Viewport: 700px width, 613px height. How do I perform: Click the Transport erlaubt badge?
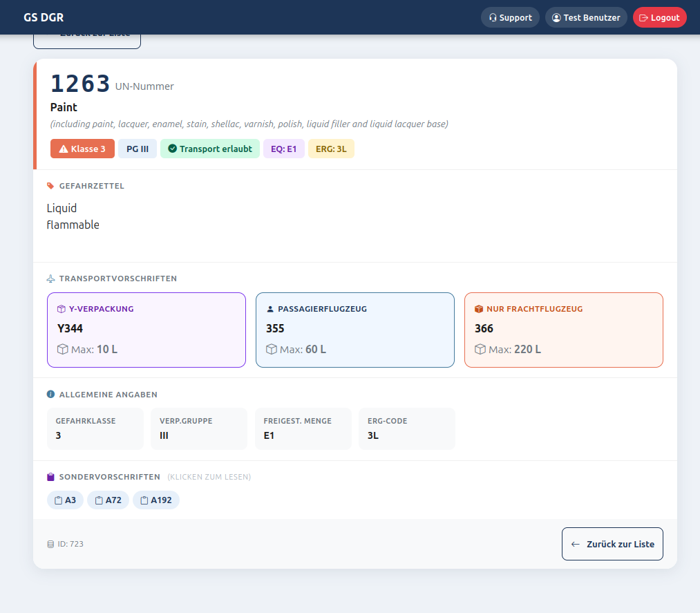(210, 149)
